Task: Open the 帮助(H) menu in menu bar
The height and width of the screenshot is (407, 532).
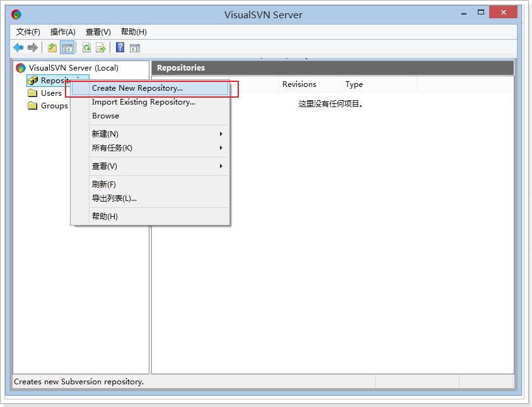Action: [x=134, y=32]
